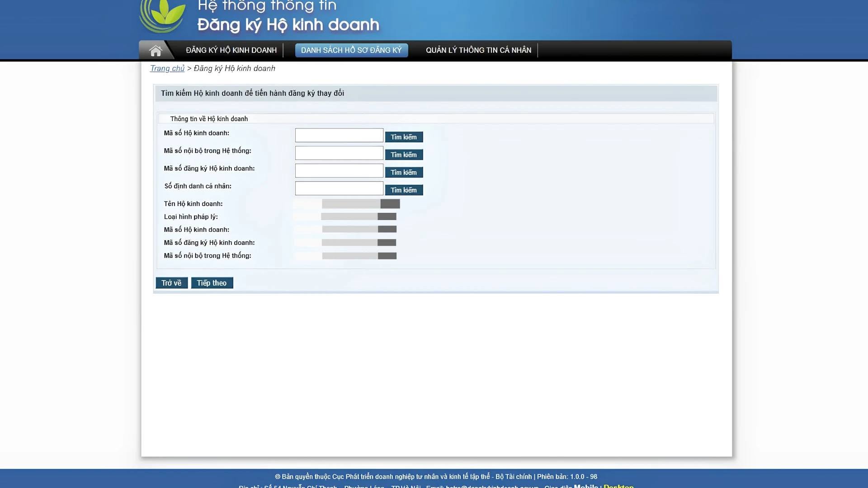Open the support email link in footer

point(492,486)
